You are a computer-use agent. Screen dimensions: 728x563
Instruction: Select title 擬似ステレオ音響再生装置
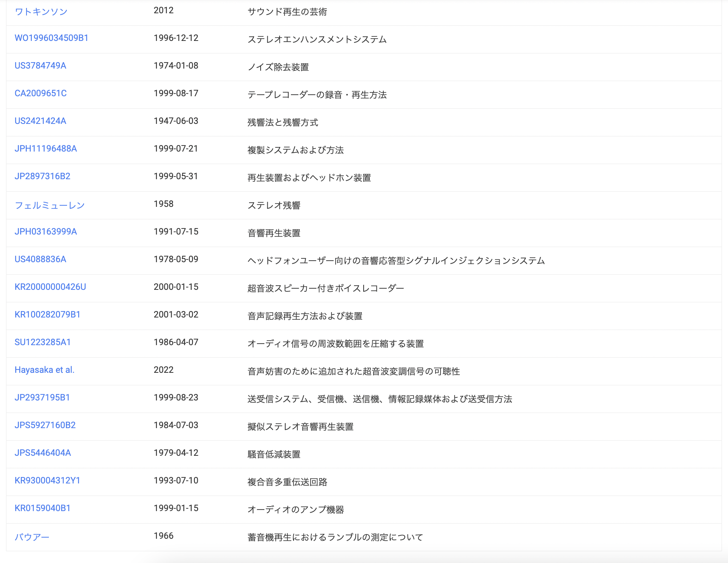(x=300, y=427)
